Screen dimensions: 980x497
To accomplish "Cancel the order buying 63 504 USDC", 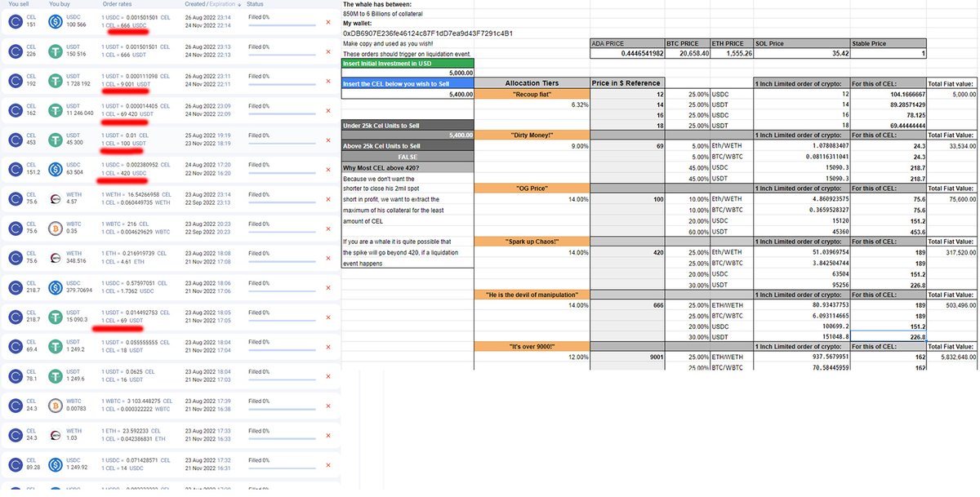I will tap(327, 169).
